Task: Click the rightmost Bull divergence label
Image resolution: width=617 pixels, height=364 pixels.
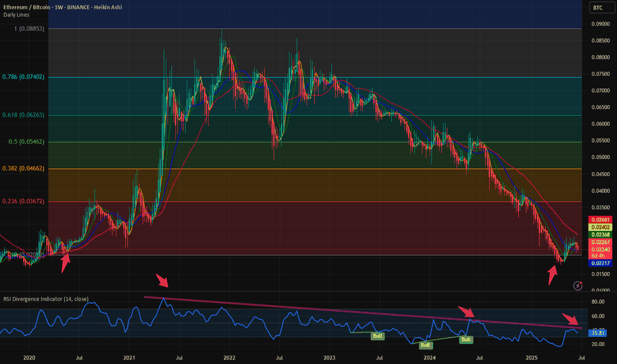Action: pos(466,340)
